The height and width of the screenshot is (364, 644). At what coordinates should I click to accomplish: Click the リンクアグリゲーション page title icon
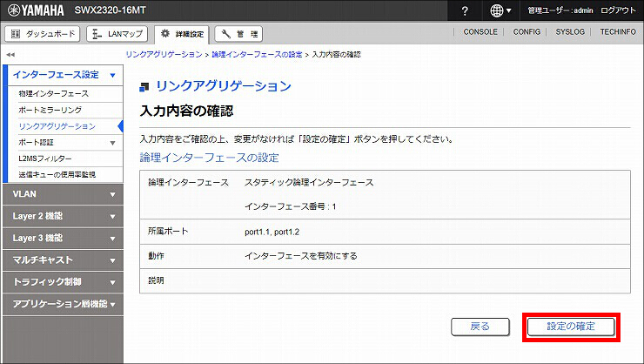(144, 87)
